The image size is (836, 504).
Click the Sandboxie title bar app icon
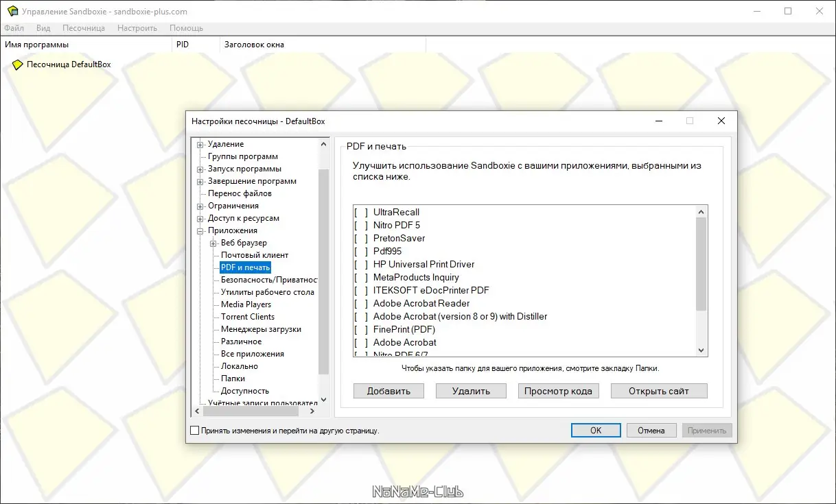pos(12,11)
